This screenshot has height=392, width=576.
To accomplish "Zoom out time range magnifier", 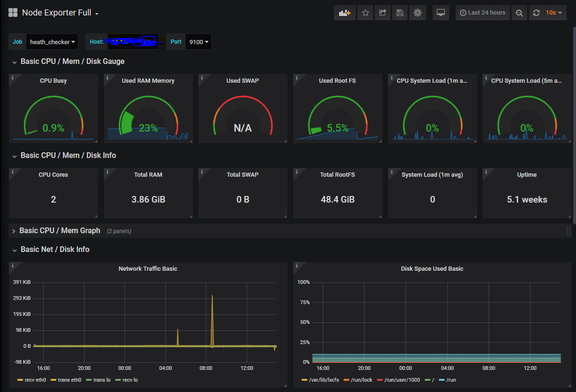I will click(519, 13).
